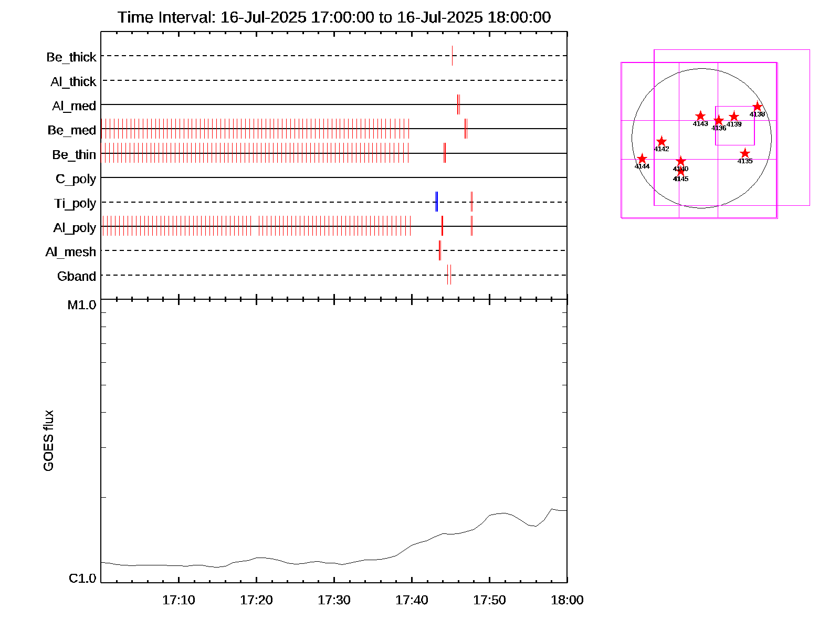Select the star marker for region 4138
Screen dimensions: 840x630
click(x=757, y=107)
